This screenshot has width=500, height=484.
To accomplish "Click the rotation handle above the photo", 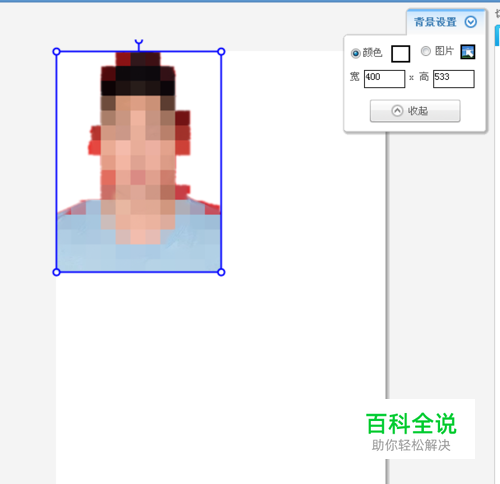I will pos(139,42).
